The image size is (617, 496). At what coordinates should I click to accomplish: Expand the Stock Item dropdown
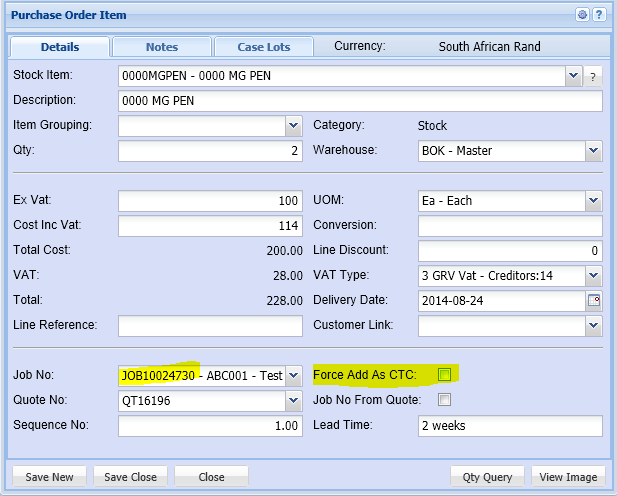pos(573,76)
